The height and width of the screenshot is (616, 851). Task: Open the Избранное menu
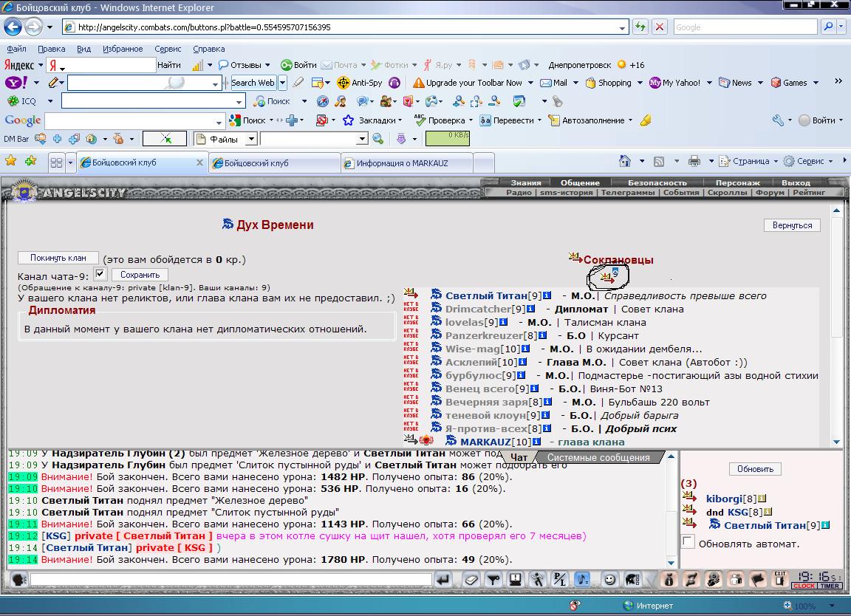[123, 49]
